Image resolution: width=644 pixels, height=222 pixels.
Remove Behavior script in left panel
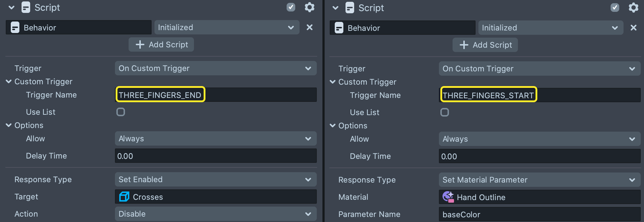[x=309, y=28]
